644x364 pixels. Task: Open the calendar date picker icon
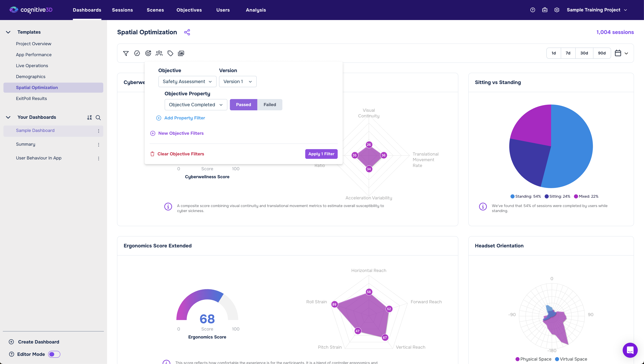click(618, 53)
